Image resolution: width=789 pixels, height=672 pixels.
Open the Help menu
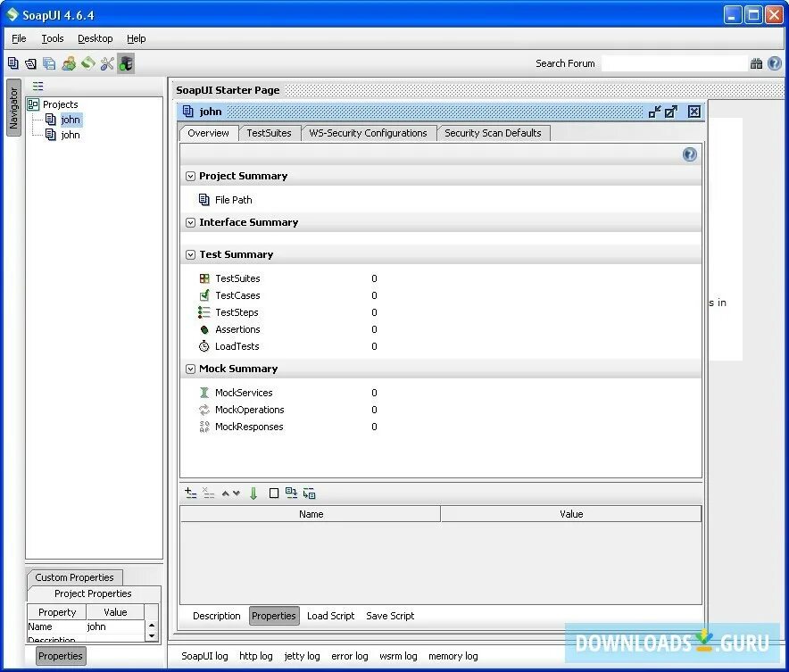(x=136, y=38)
